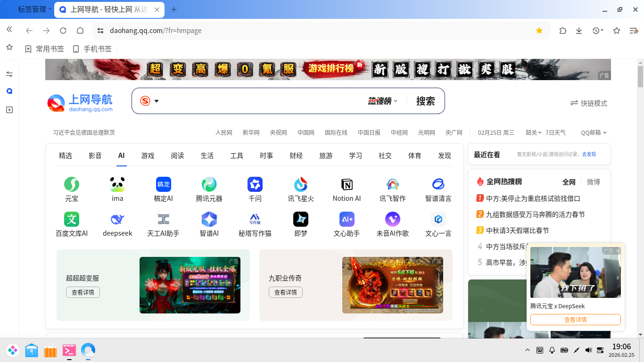The width and height of the screenshot is (644, 362).
Task: Open the 去发现 link
Action: tap(589, 154)
